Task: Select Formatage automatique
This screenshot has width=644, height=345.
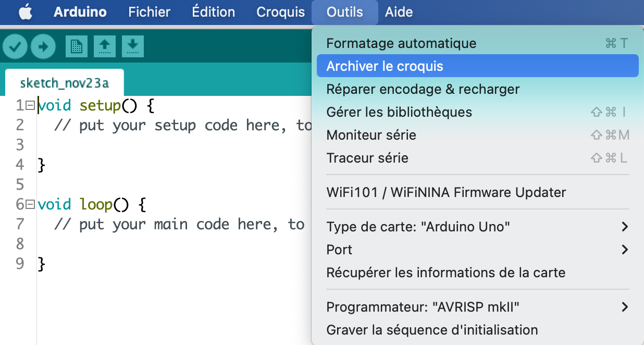Action: [x=477, y=43]
